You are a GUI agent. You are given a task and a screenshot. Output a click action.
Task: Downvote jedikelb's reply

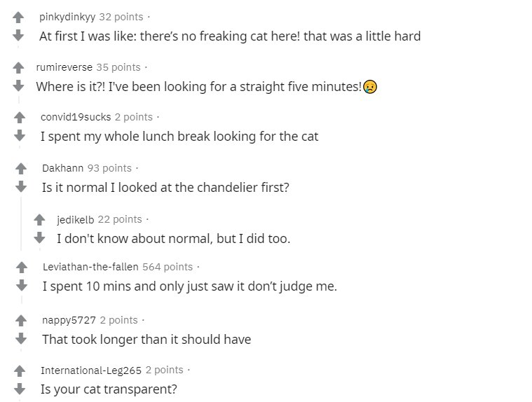39,237
